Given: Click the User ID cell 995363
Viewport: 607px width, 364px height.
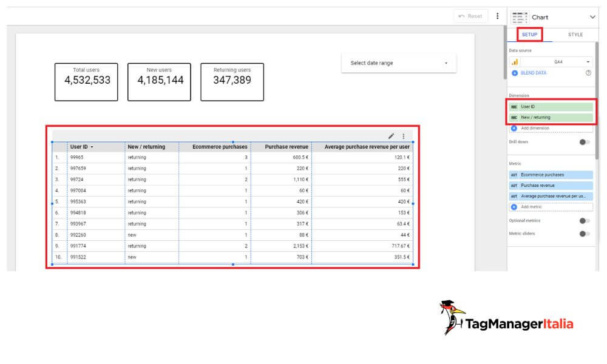Looking at the screenshot, I should 78,202.
